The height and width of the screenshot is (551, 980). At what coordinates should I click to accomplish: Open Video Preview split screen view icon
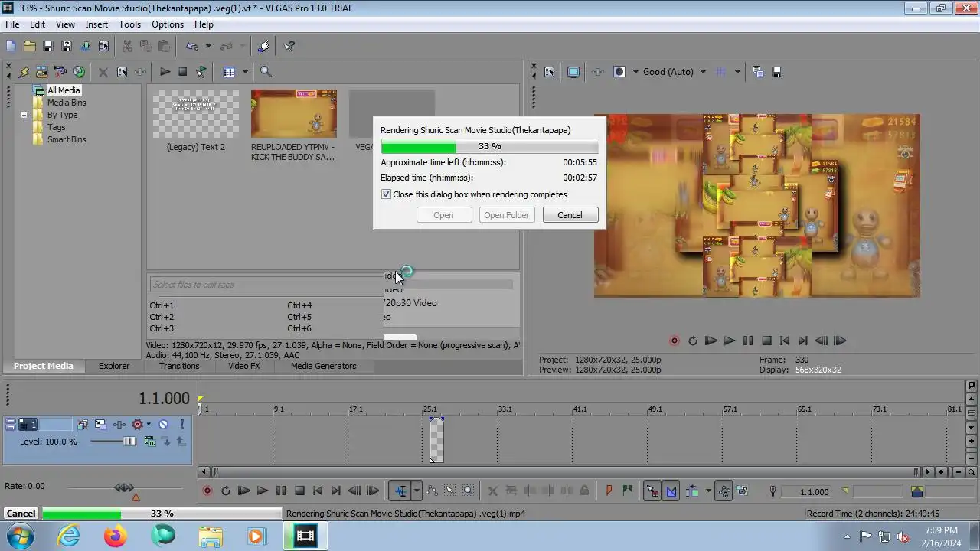point(619,72)
